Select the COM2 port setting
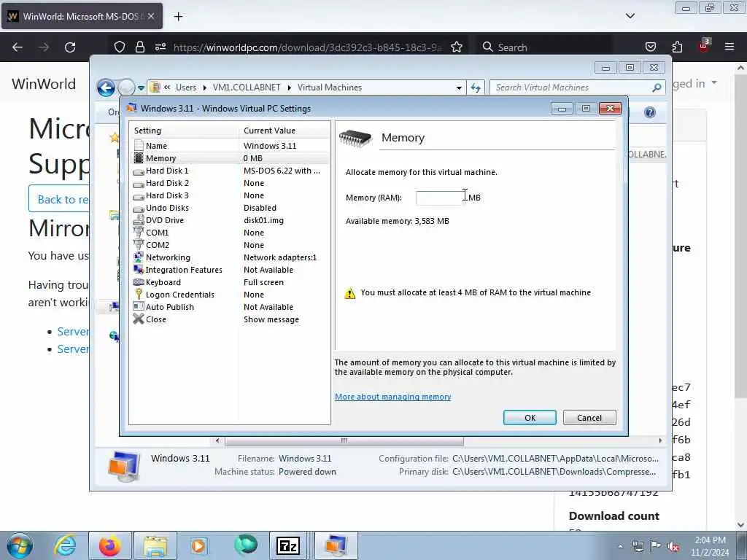 pos(230,245)
